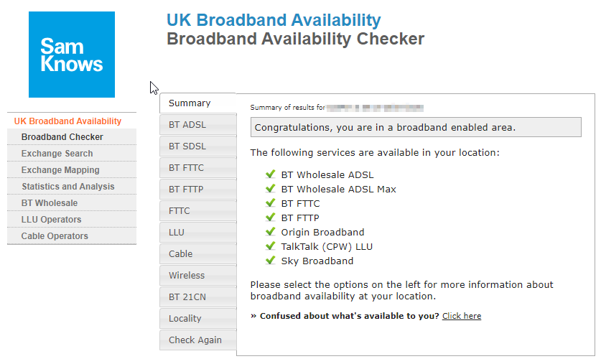This screenshot has height=364, width=601.
Task: Open Statistics and Analysis section
Action: tap(67, 187)
